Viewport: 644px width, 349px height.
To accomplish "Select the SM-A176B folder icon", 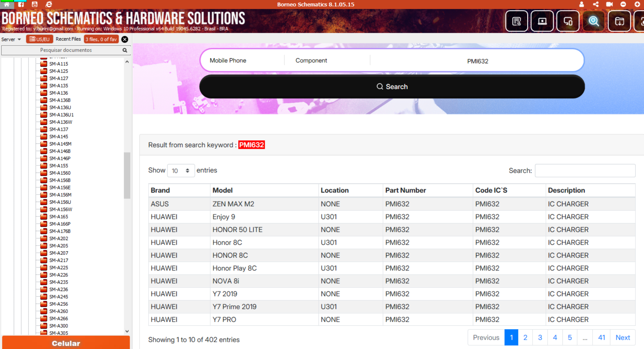I will [x=44, y=231].
